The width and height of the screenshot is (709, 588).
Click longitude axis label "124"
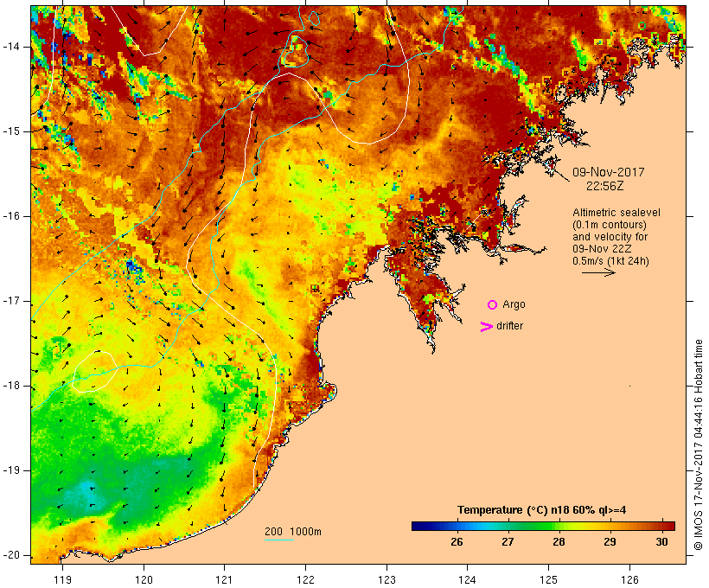point(467,579)
